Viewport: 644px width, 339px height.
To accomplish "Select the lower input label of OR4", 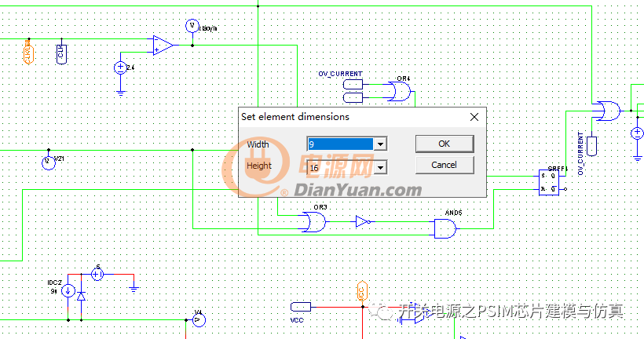I will [353, 97].
